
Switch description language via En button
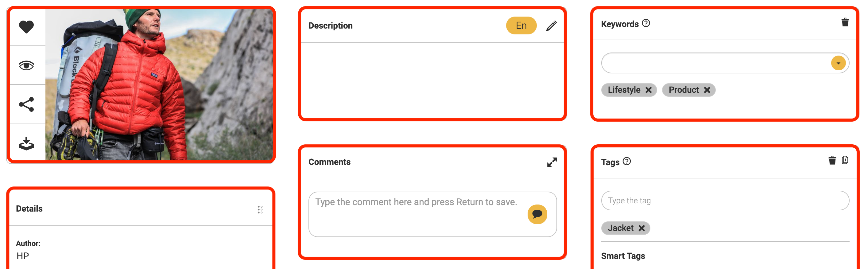tap(521, 25)
